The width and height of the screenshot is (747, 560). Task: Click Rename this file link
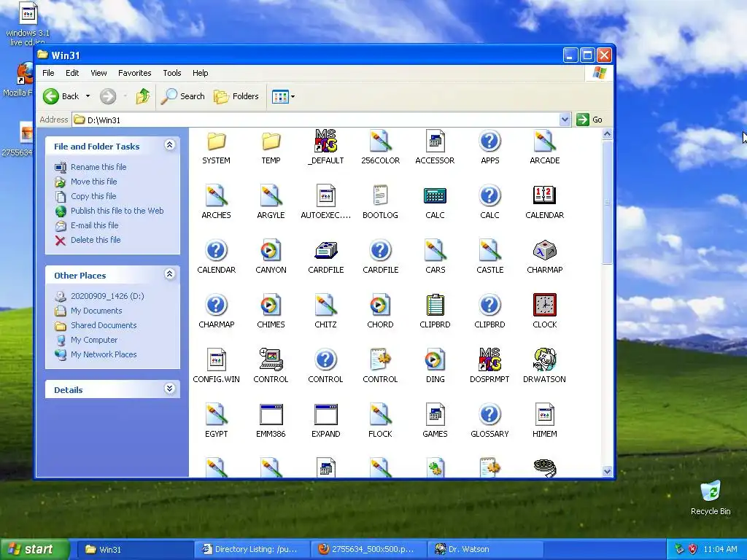coord(98,167)
